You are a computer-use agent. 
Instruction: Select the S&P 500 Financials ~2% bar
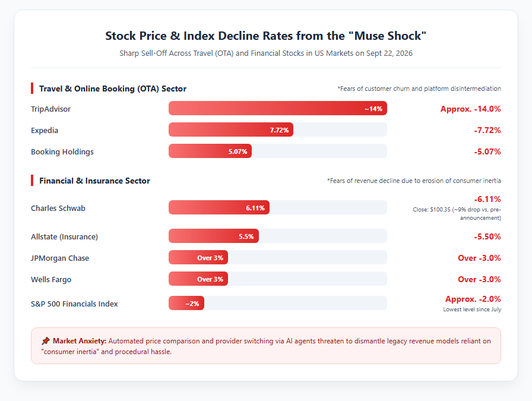pos(186,303)
